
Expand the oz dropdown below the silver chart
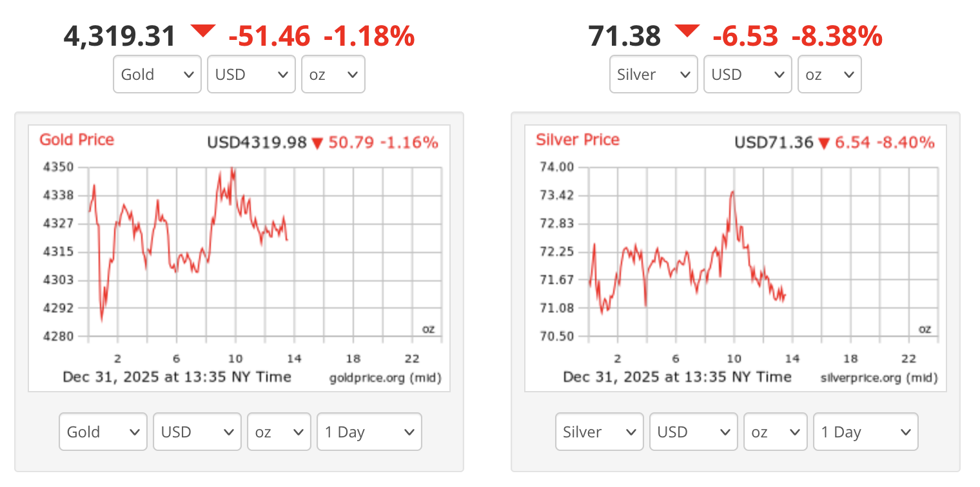tap(776, 432)
